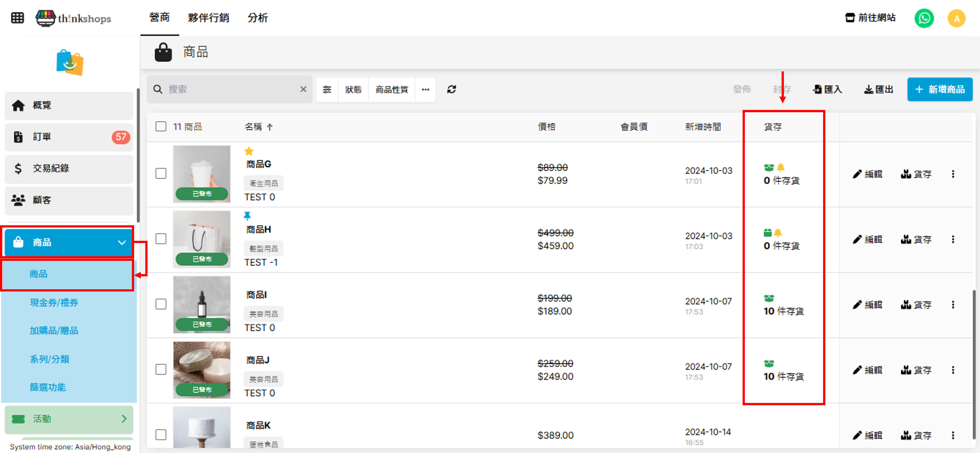Open the 狀態 filter dropdown
The image size is (980, 453).
[353, 89]
